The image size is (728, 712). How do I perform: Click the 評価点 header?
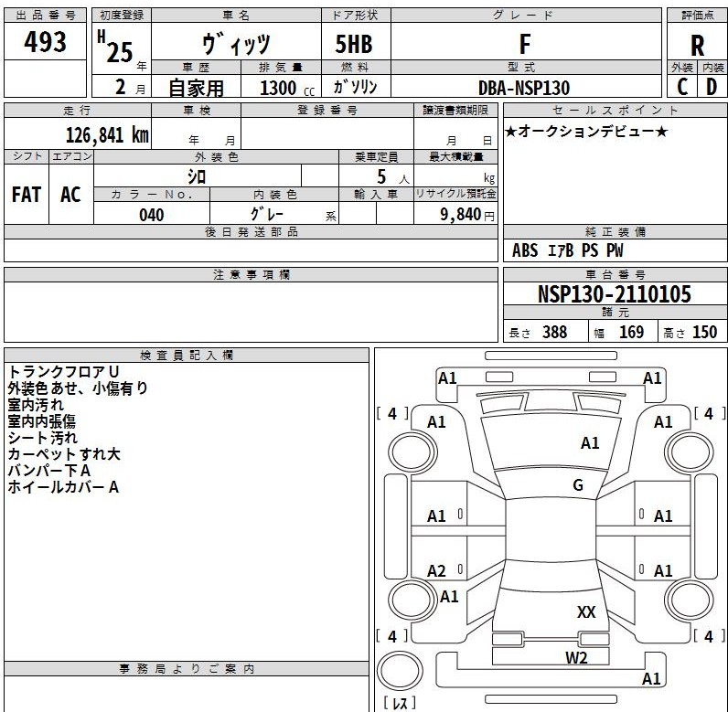[x=697, y=16]
